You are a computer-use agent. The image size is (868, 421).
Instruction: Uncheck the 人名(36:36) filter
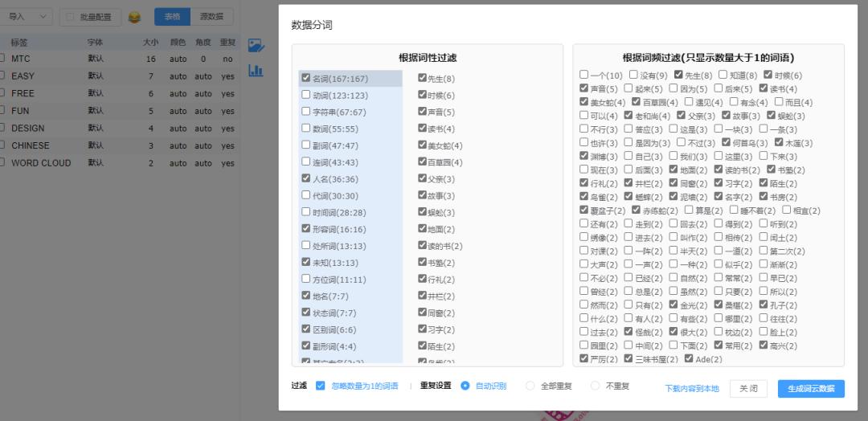pos(305,178)
